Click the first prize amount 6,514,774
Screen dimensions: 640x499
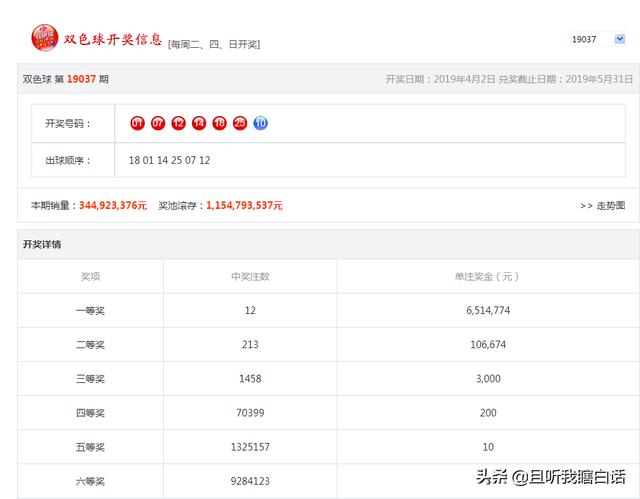pos(487,311)
